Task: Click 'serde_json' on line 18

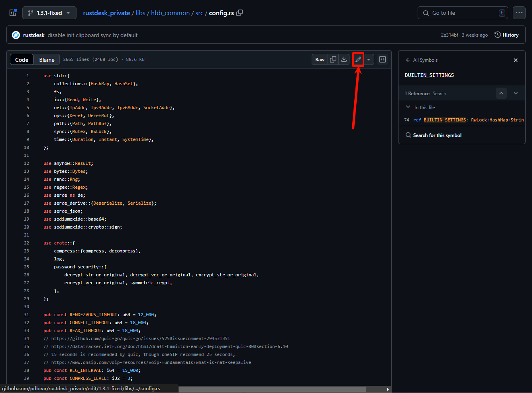Action: 67,211
